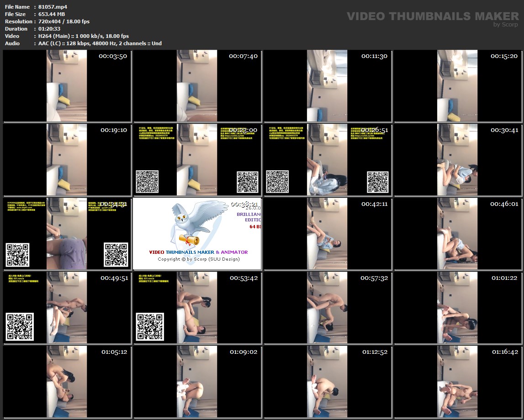
Task: Pick the thumbnail stamped 00:19:10
Action: (x=67, y=160)
